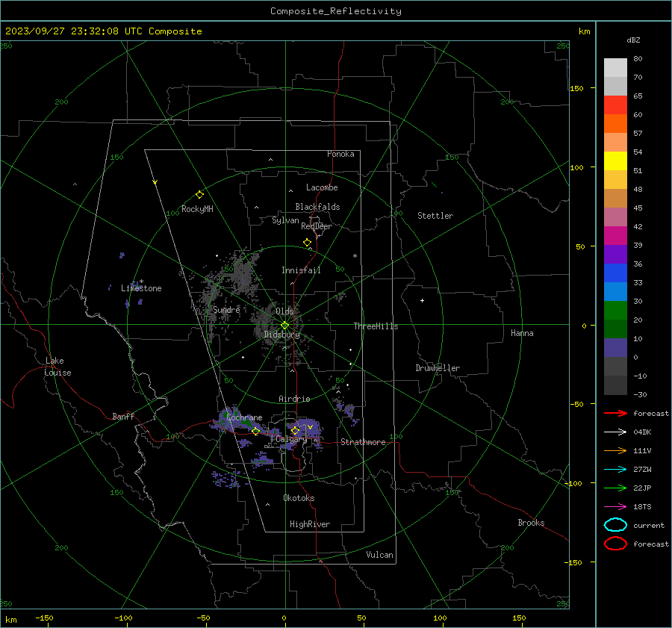Click the HighRiver label
Screen dimensions: 672x628
tap(310, 524)
